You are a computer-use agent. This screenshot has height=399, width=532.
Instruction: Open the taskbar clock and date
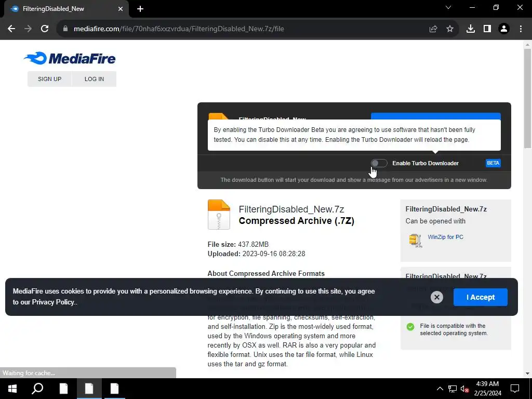(487, 389)
